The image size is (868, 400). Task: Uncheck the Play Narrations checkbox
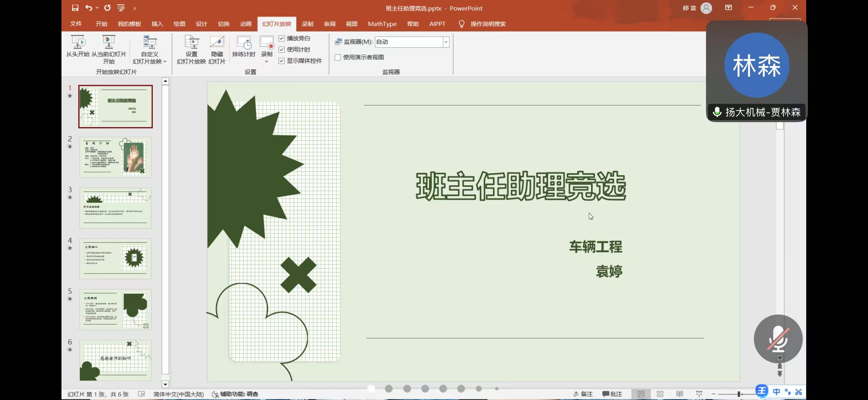tap(282, 38)
